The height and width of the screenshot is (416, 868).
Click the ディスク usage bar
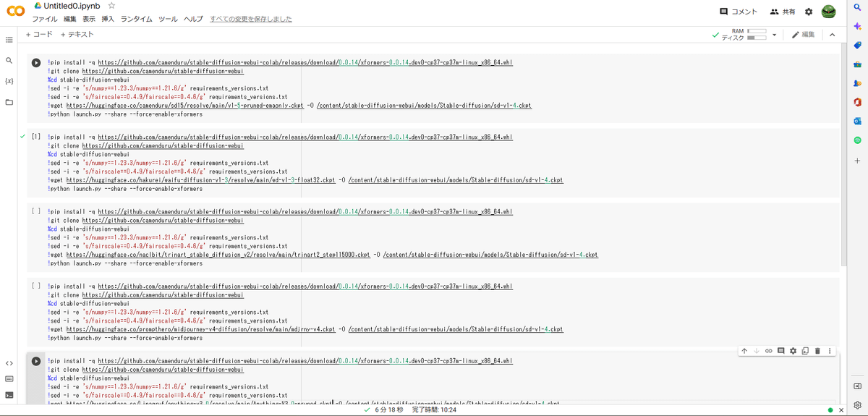tap(757, 38)
